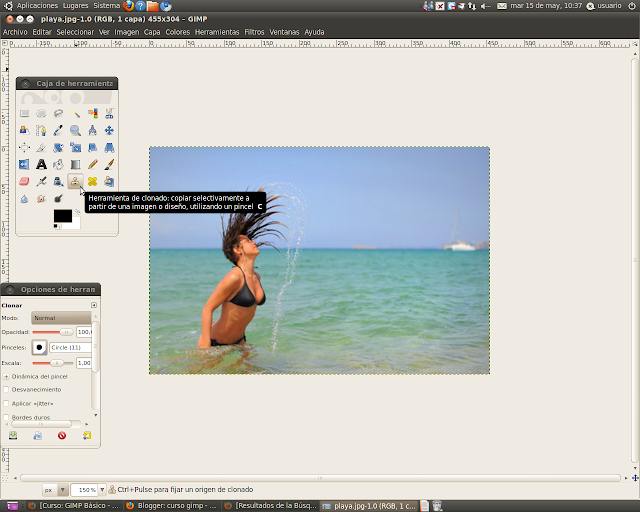Select the Ellipse Select tool
The image size is (640, 512).
pyautogui.click(x=41, y=114)
